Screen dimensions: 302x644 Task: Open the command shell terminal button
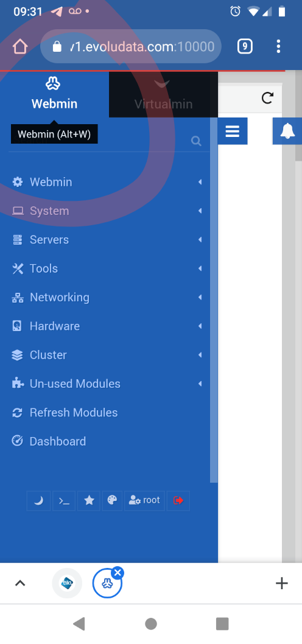pos(64,501)
